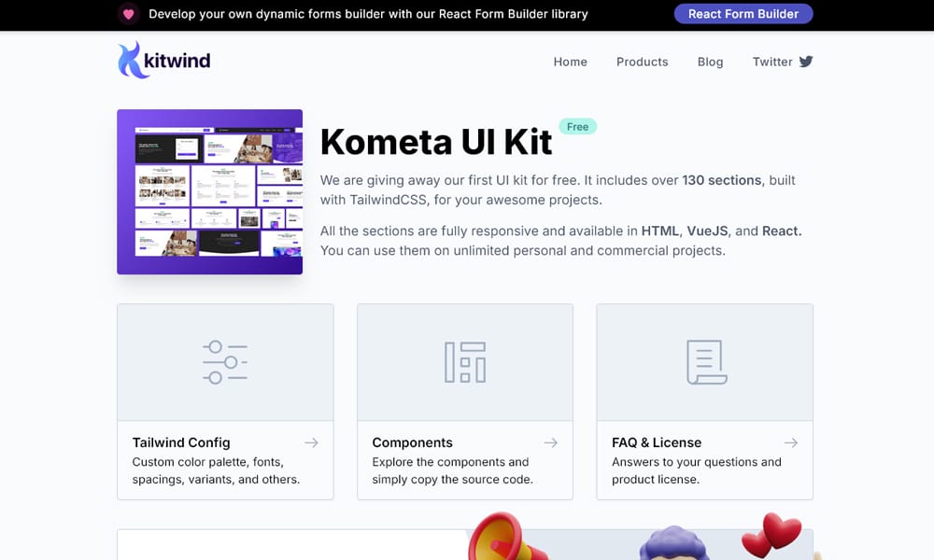Go to the Blog page
Screen dimensions: 934x560
coord(710,62)
